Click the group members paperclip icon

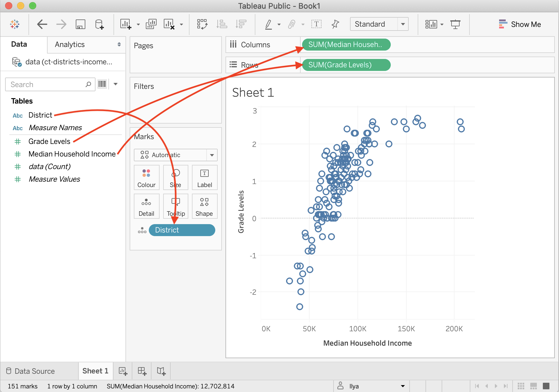pos(292,24)
